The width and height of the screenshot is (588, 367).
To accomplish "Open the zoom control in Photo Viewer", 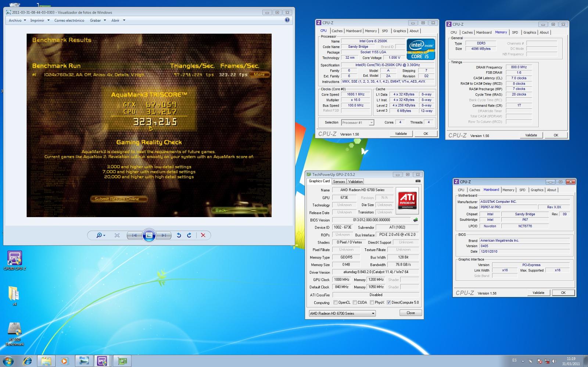I will 100,235.
